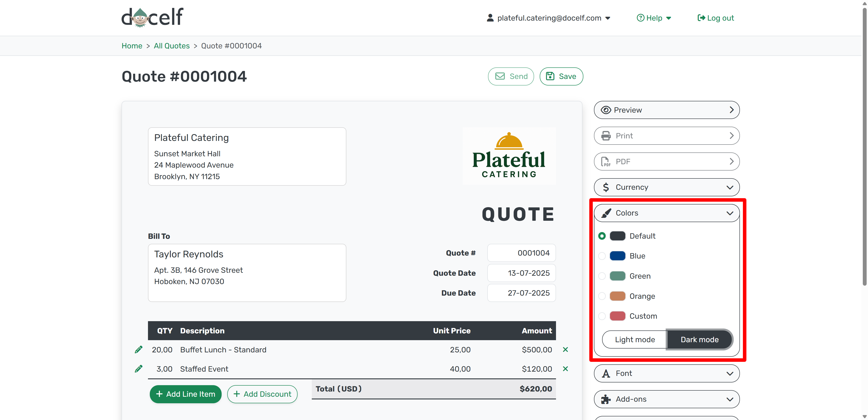The image size is (868, 420).
Task: Click the envelope icon on Send
Action: coord(500,76)
